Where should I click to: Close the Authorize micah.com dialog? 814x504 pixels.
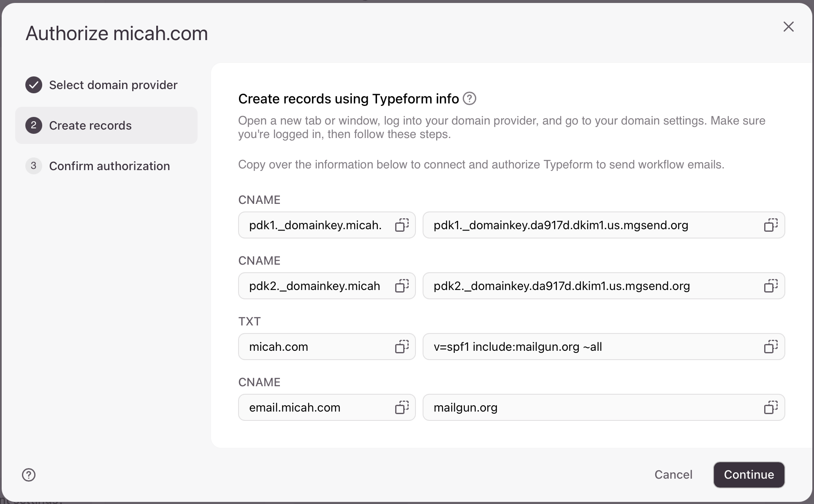[x=788, y=27]
